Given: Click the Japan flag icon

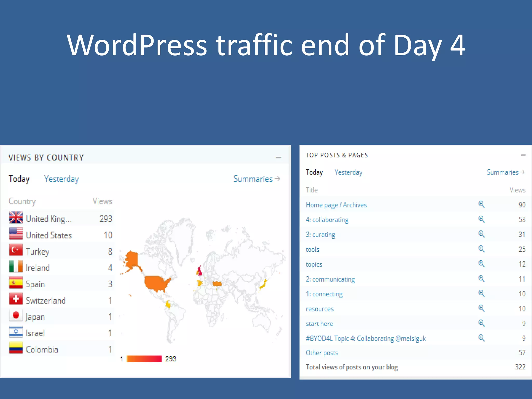Looking at the screenshot, I should click(x=16, y=315).
